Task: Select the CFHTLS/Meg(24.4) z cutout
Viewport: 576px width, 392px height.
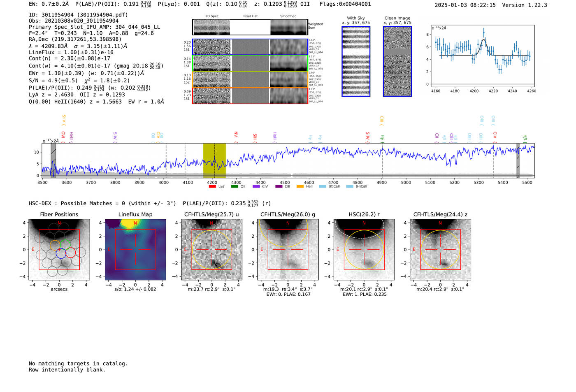Action: 440,250
